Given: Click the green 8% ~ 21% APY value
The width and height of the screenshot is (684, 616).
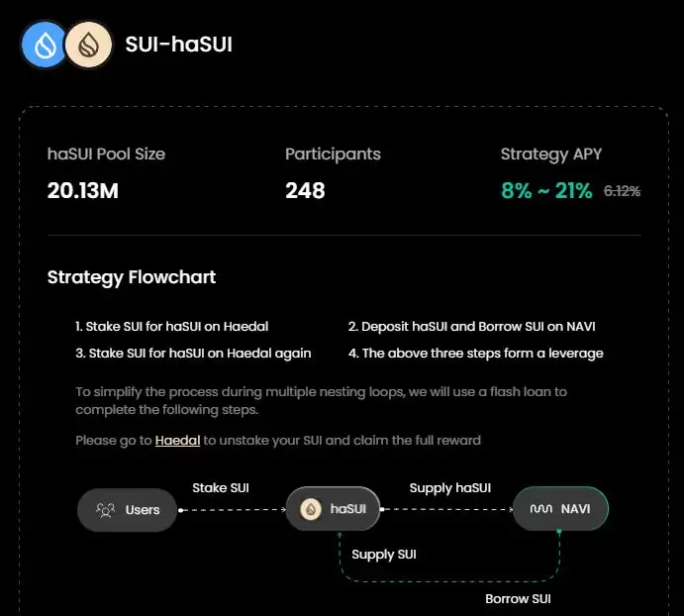Looking at the screenshot, I should point(546,190).
